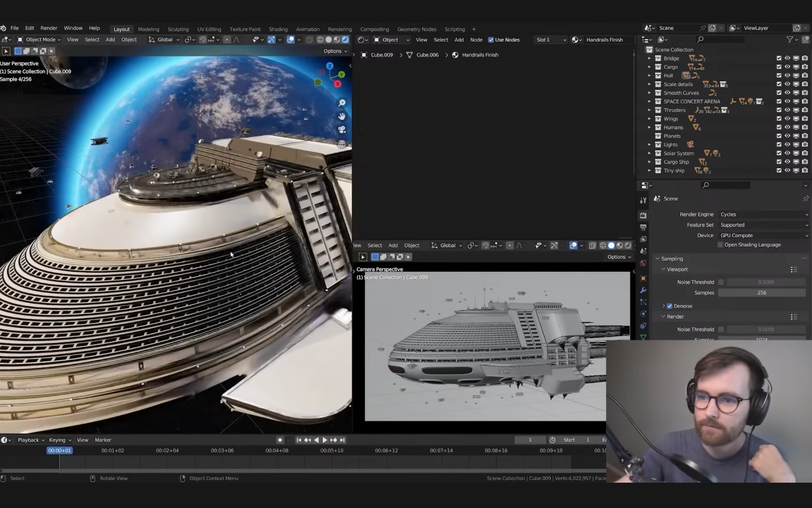
Task: Disable the Denoise checkbox
Action: coord(670,306)
